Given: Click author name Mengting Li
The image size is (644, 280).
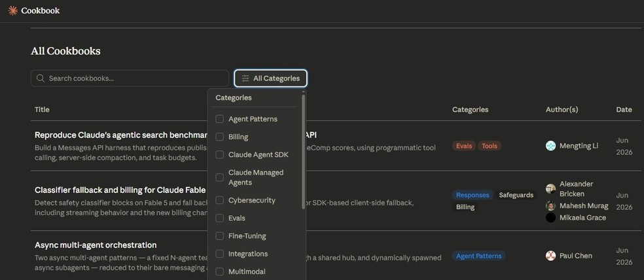Looking at the screenshot, I should (x=579, y=146).
